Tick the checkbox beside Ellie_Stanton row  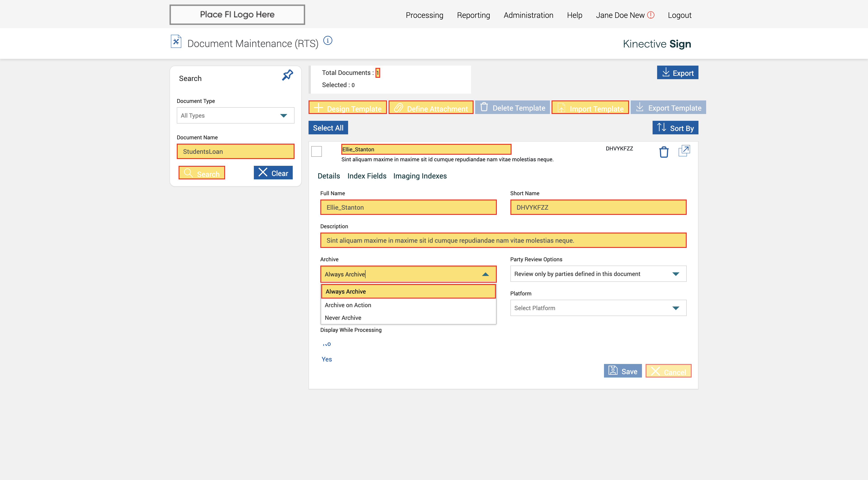click(316, 151)
